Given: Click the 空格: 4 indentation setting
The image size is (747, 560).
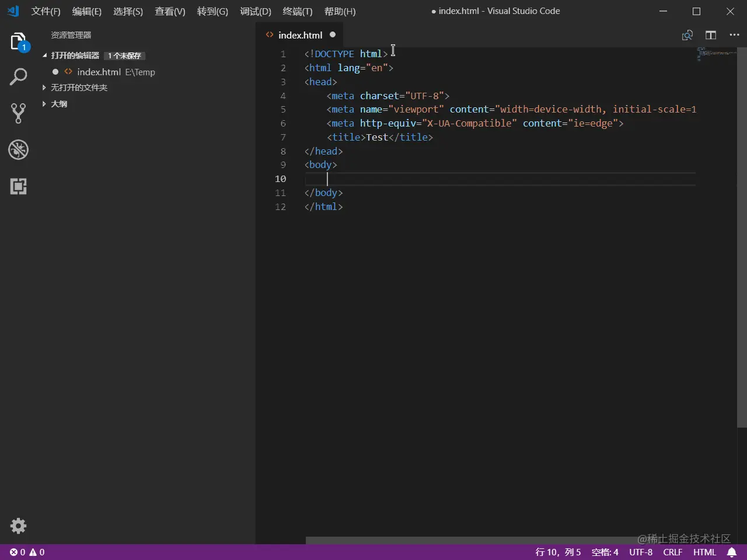Looking at the screenshot, I should pos(605,552).
